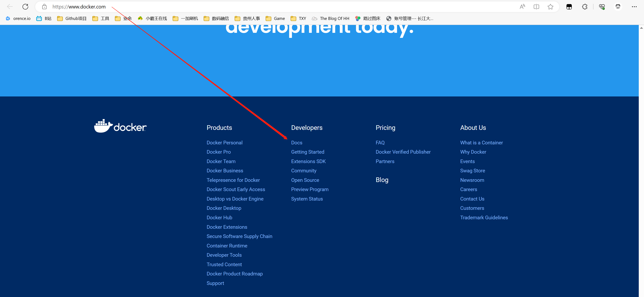Open the 账号管理 bookmark
The image size is (644, 297).
410,19
